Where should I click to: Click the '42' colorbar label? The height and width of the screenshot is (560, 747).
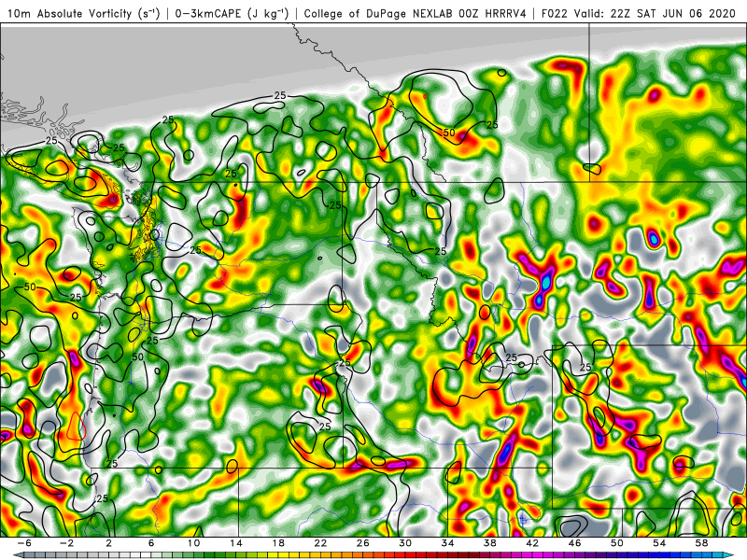point(532,543)
